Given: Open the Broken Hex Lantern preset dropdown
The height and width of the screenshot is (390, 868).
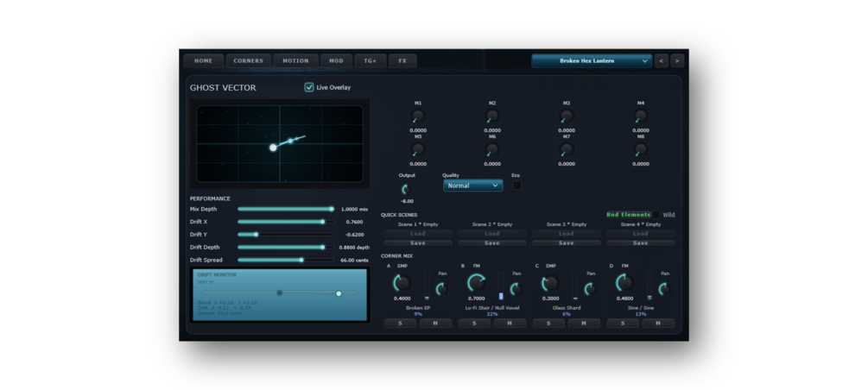Looking at the screenshot, I should 592,61.
